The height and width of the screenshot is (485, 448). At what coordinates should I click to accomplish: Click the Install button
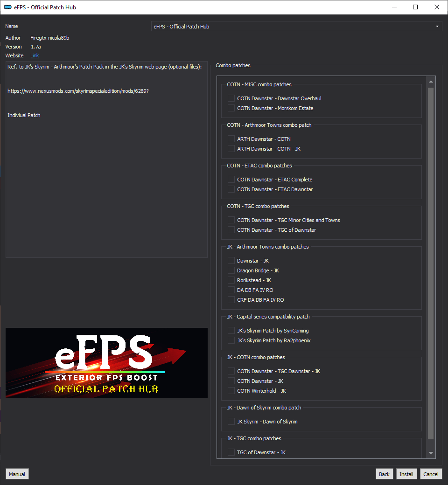pos(406,474)
